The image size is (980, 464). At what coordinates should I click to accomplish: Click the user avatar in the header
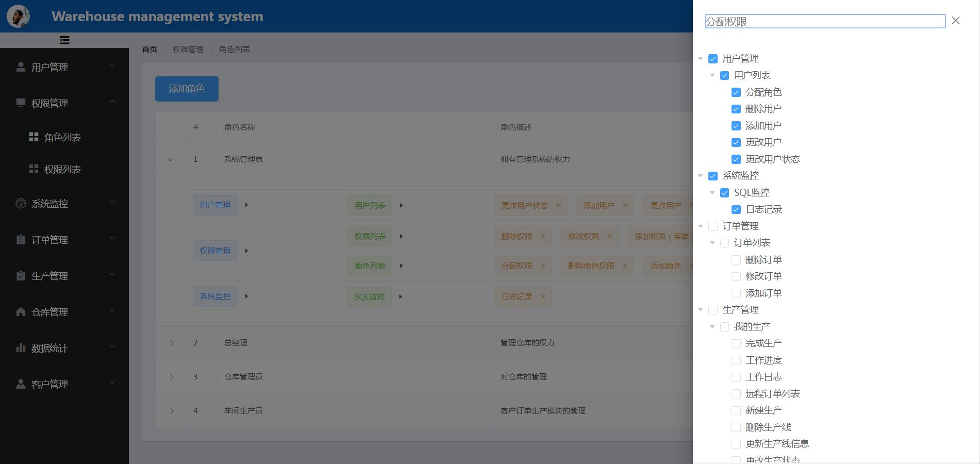click(18, 16)
